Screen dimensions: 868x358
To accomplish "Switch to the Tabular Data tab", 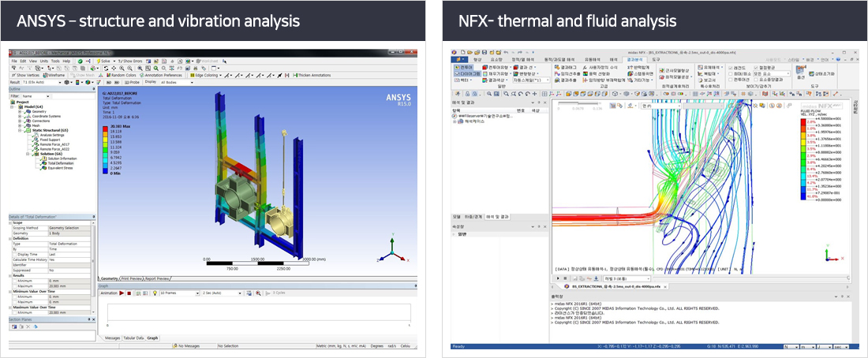I will [x=133, y=337].
